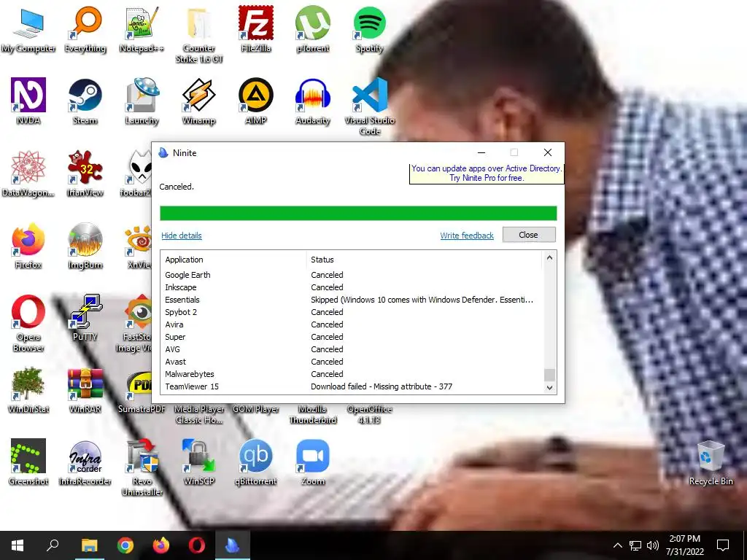
Task: Open taskbar search magnifier
Action: point(53,545)
